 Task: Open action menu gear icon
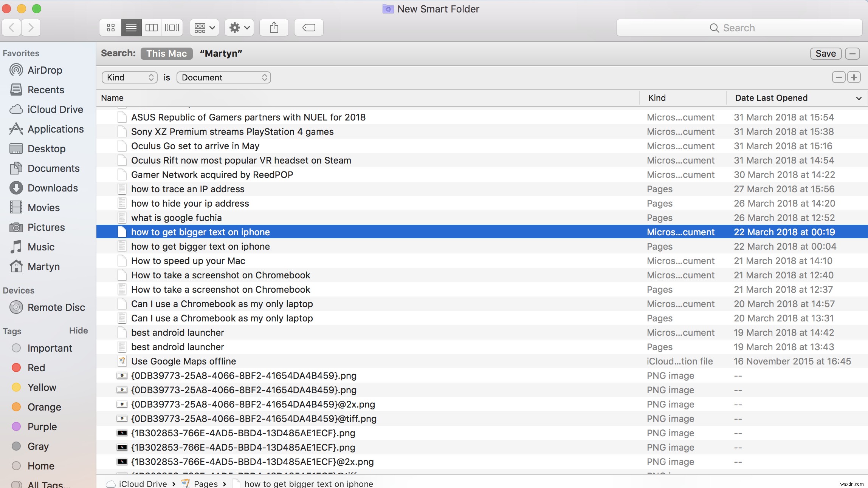click(x=239, y=27)
